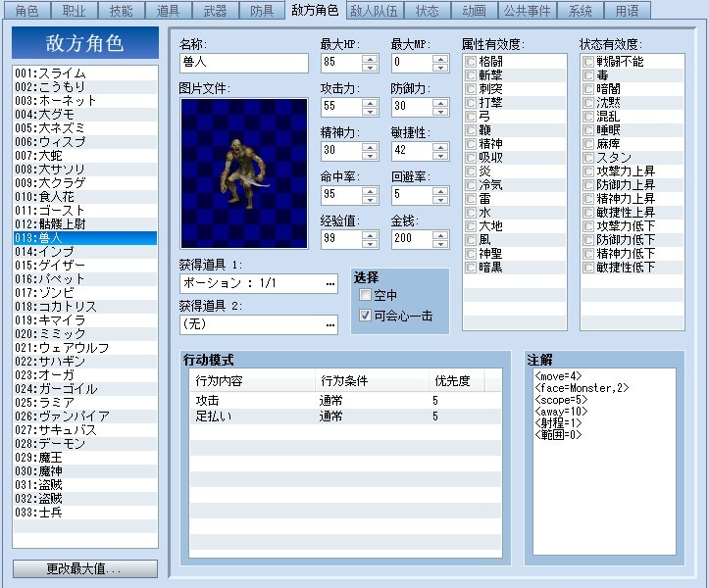
Task: Increase 最大MP with up arrow
Action: [440, 59]
